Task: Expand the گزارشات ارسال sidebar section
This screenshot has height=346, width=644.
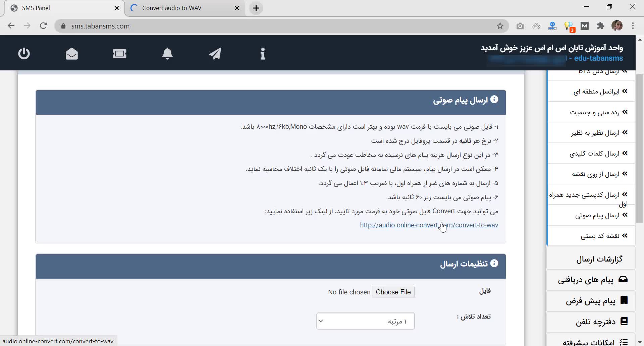Action: 599,259
